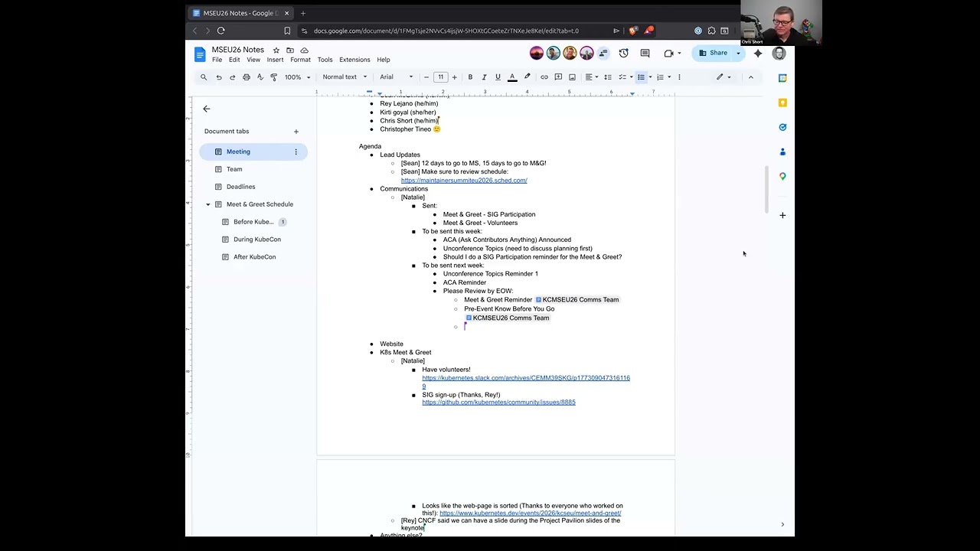Add a comment from the toolbar
The image size is (980, 551).
point(558,77)
